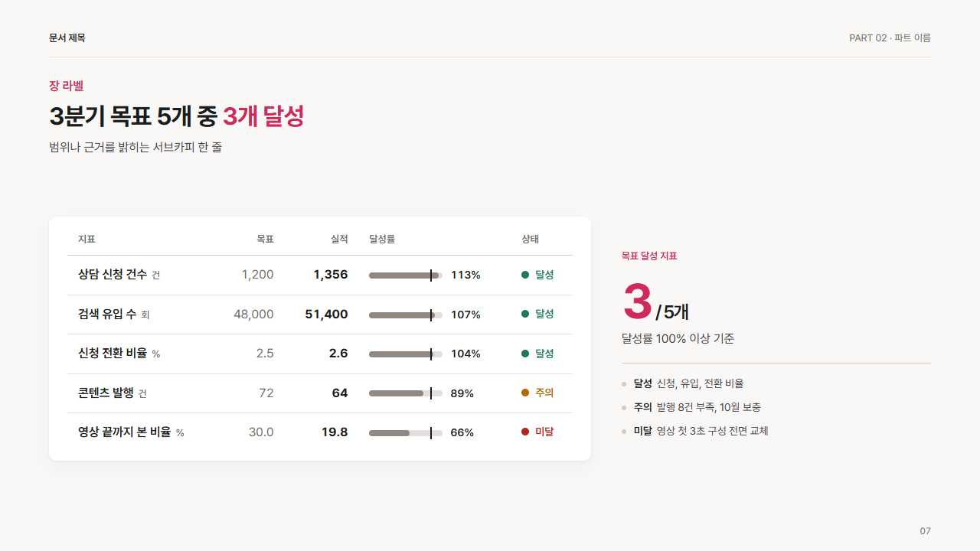Click the green 달성 status in 상담 신청 row
The width and height of the screenshot is (980, 551).
[x=537, y=275]
